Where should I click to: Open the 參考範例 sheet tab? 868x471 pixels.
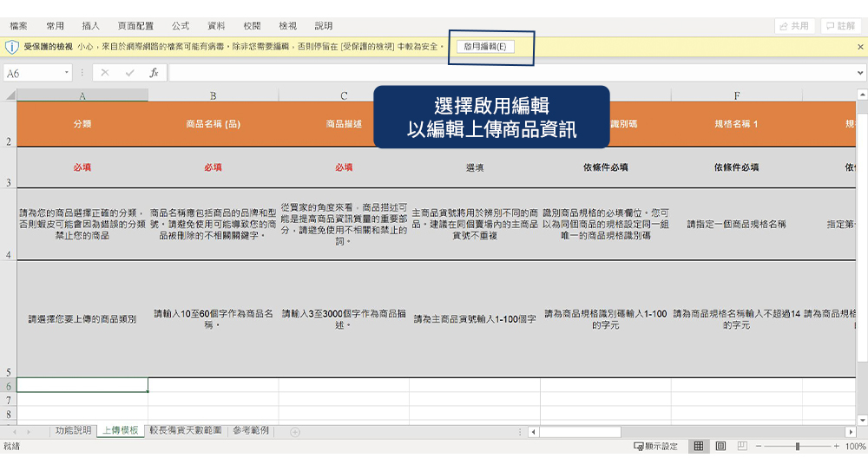[251, 430]
